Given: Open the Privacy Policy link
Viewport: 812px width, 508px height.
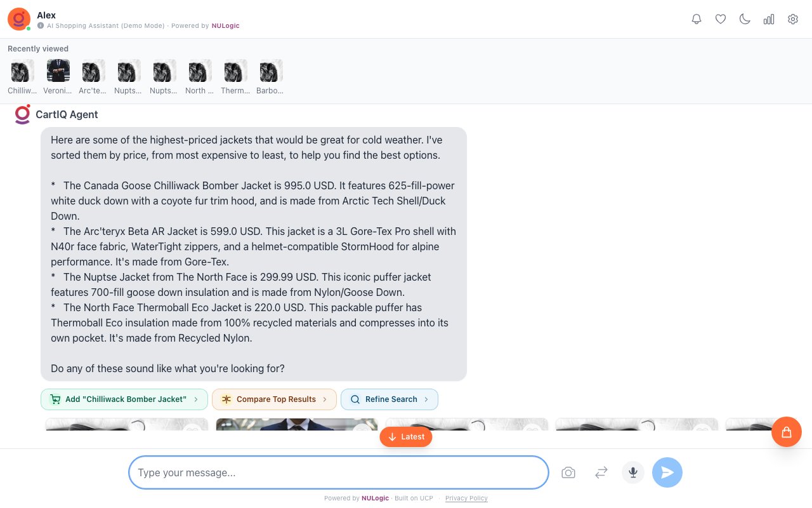Looking at the screenshot, I should 466,498.
